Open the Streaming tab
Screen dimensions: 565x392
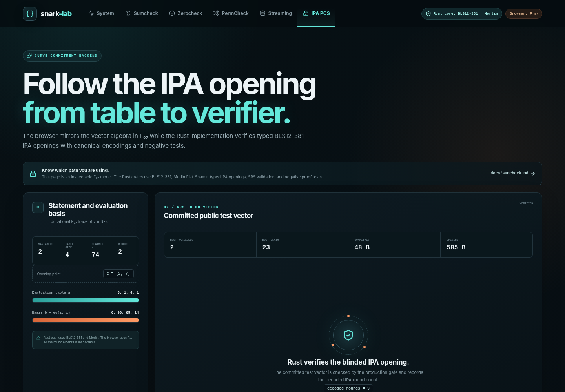pos(276,13)
